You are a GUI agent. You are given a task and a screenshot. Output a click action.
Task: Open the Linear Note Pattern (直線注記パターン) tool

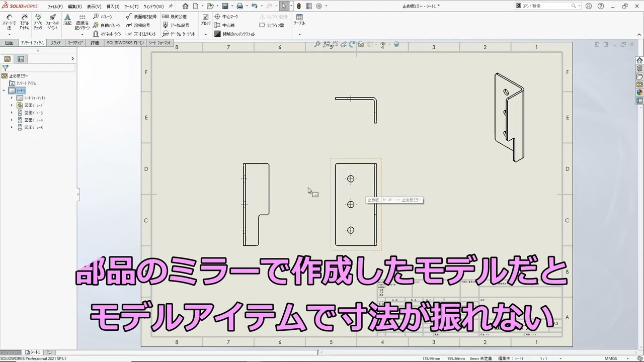(83, 22)
